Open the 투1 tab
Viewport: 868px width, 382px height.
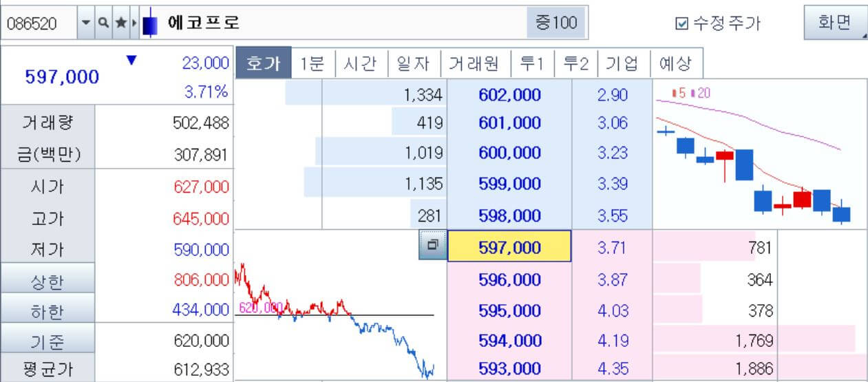click(x=532, y=63)
